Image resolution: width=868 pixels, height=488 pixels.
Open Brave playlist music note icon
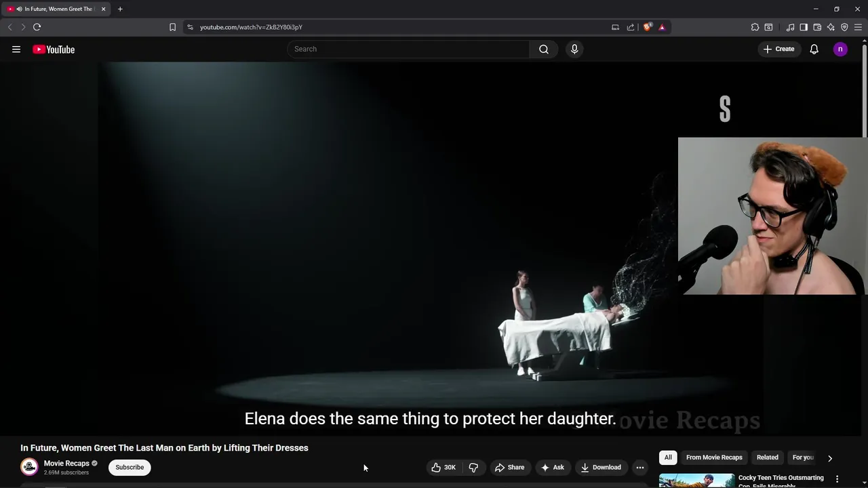point(790,27)
